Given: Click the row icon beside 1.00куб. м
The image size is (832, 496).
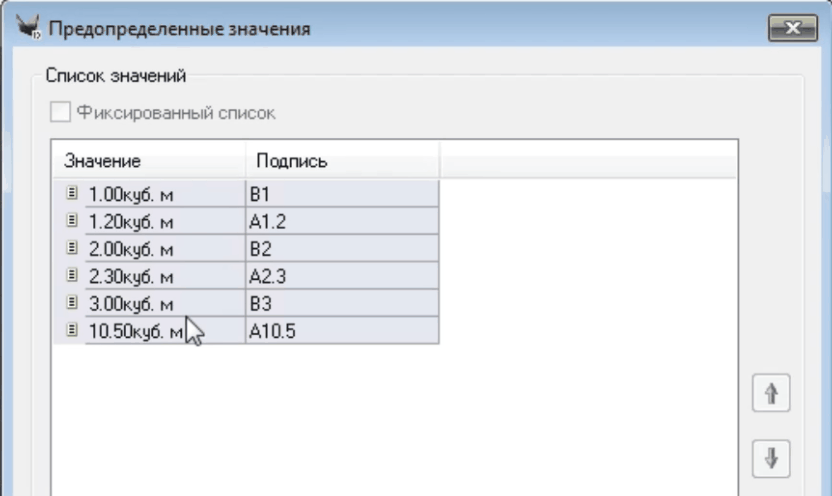Looking at the screenshot, I should [72, 195].
